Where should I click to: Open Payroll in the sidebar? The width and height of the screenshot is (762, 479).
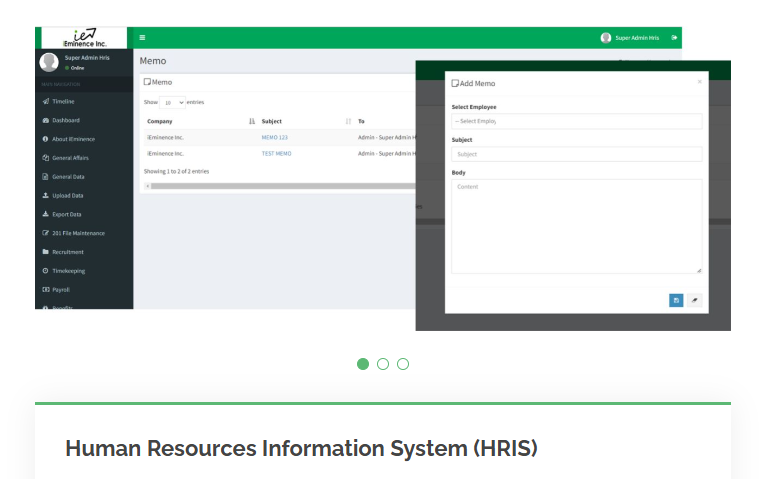pyautogui.click(x=61, y=290)
